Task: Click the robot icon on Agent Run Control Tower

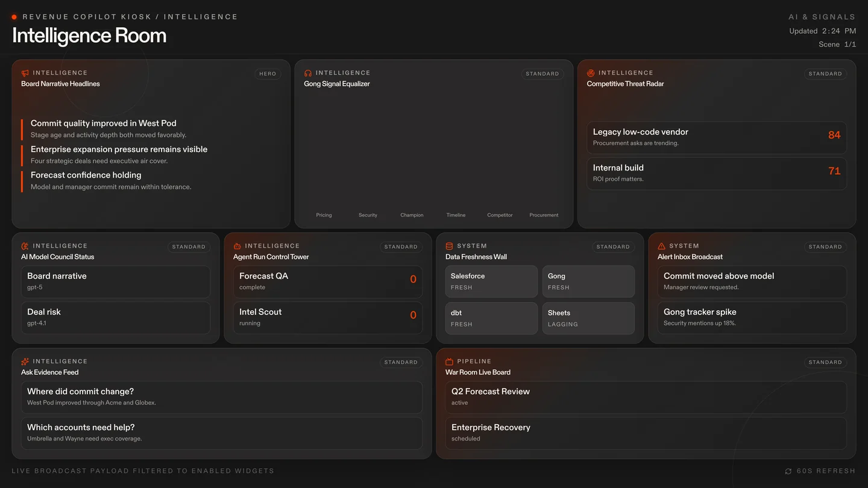Action: (237, 246)
